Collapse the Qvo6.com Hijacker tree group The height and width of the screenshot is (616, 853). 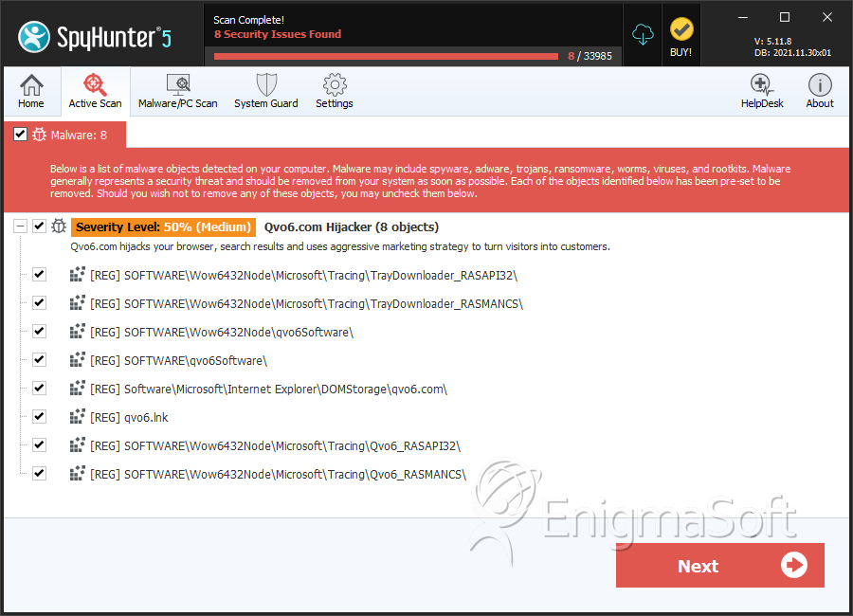(20, 226)
